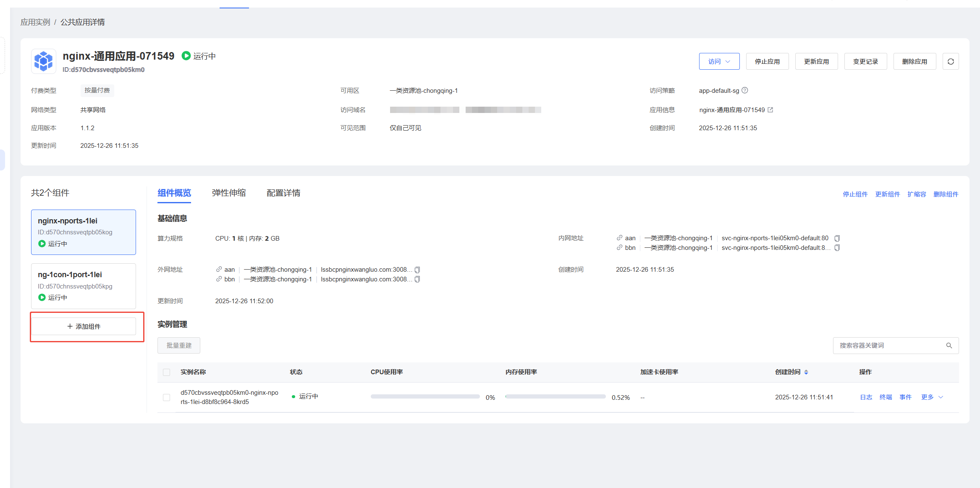This screenshot has width=980, height=488.
Task: Click the help icon beside app-default-sg
Action: point(745,90)
